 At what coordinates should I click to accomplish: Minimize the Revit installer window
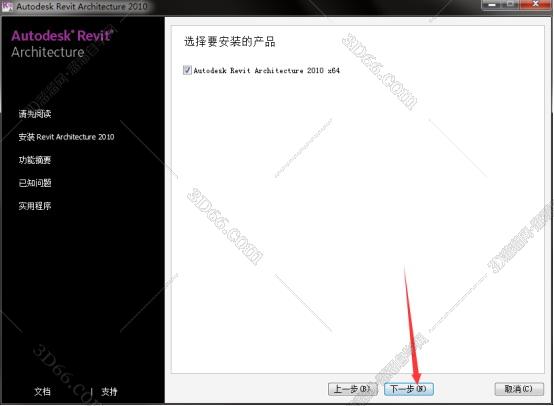(491, 5)
